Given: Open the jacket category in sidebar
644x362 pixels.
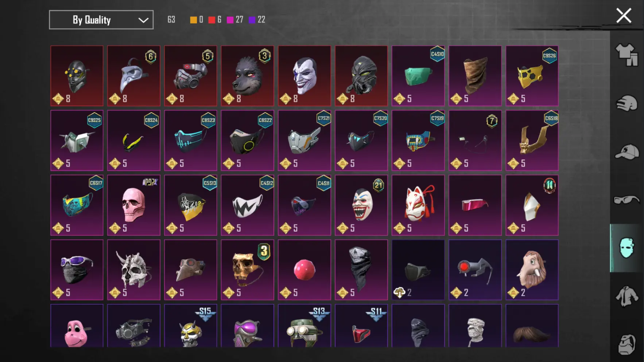Looking at the screenshot, I should [627, 296].
